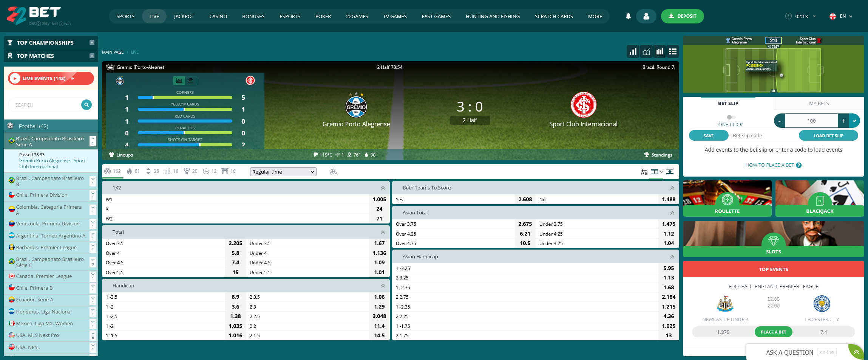Select the popular flame markets filter 61
This screenshot has height=360, width=868.
coord(133,171)
